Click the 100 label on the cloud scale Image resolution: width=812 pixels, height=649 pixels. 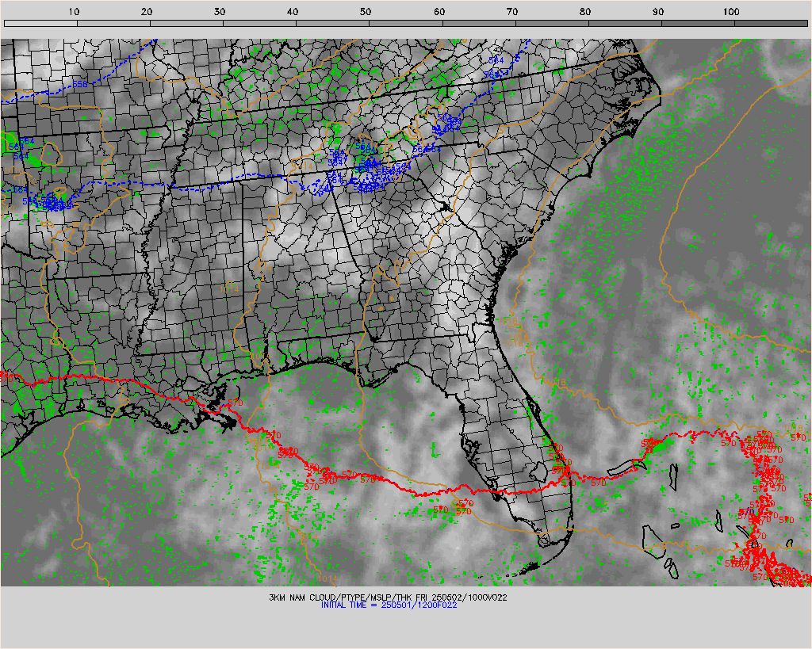[x=731, y=11]
